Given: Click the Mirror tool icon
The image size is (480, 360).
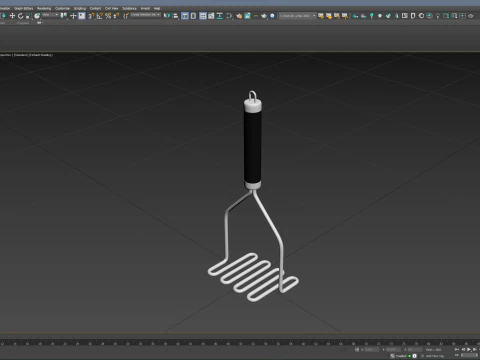Looking at the screenshot, I should 167,16.
